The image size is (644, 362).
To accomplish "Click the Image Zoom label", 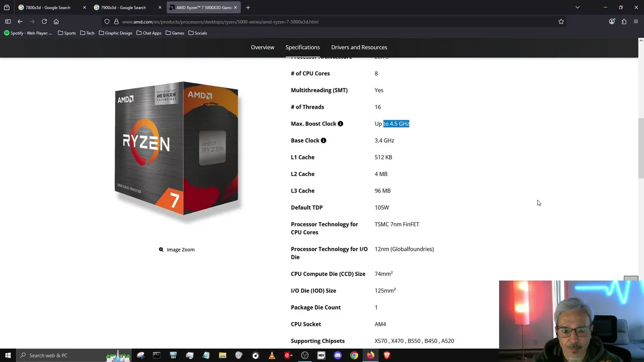I will [x=181, y=249].
